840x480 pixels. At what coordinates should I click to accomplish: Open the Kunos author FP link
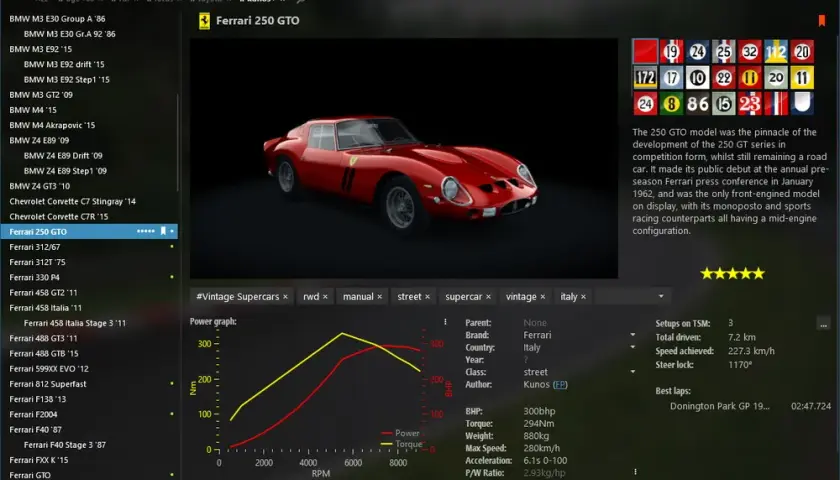coord(560,385)
